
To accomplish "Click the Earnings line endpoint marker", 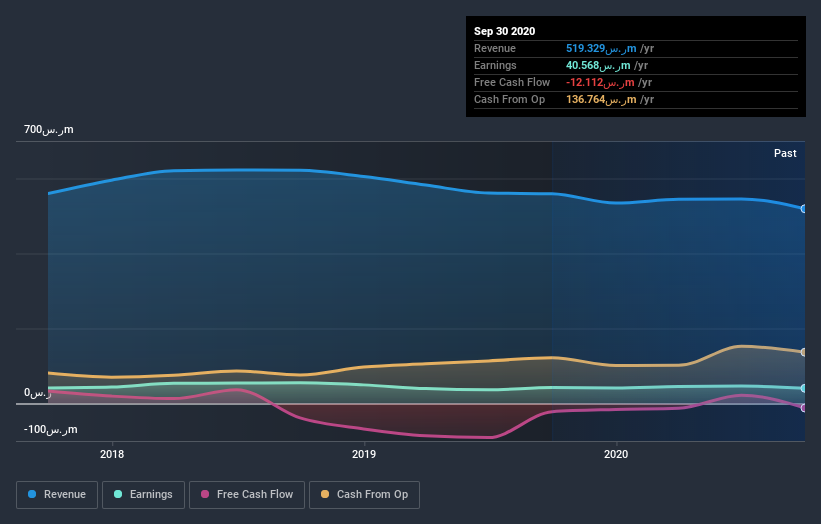I will (804, 388).
